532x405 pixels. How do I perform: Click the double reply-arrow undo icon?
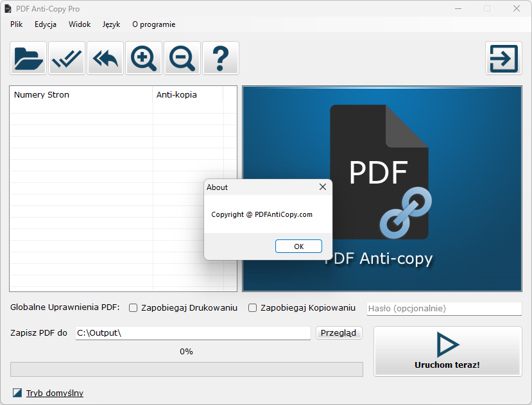pyautogui.click(x=105, y=58)
